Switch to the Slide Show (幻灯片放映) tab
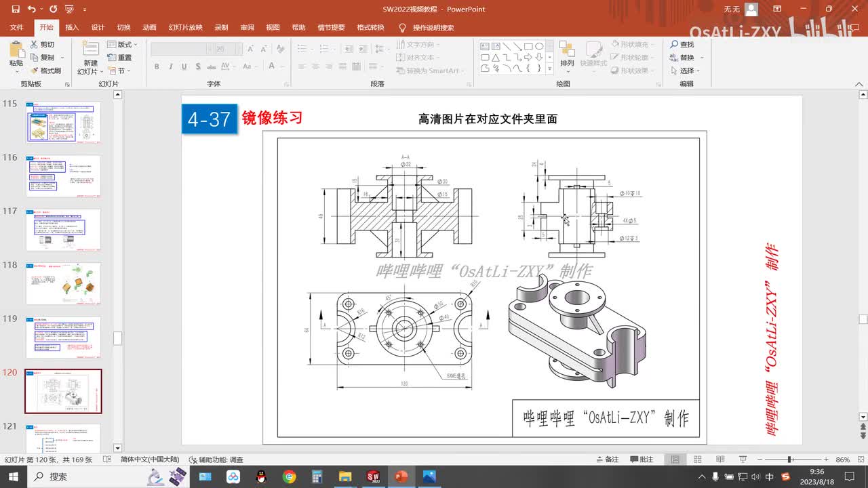 click(186, 28)
